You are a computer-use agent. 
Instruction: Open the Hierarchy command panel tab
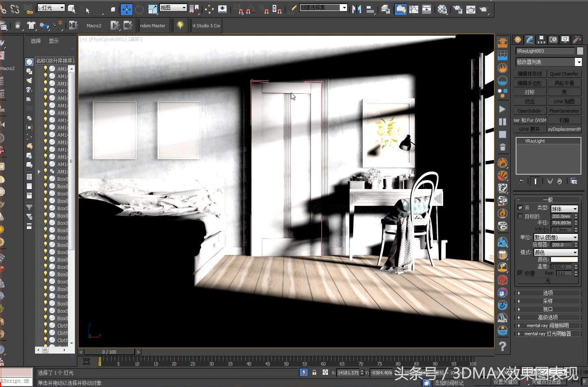coord(541,40)
